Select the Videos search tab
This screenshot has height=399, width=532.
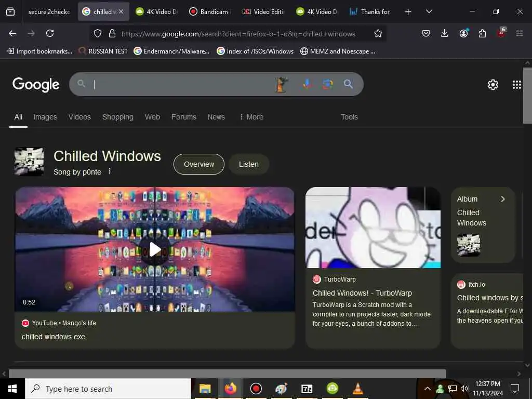point(79,117)
